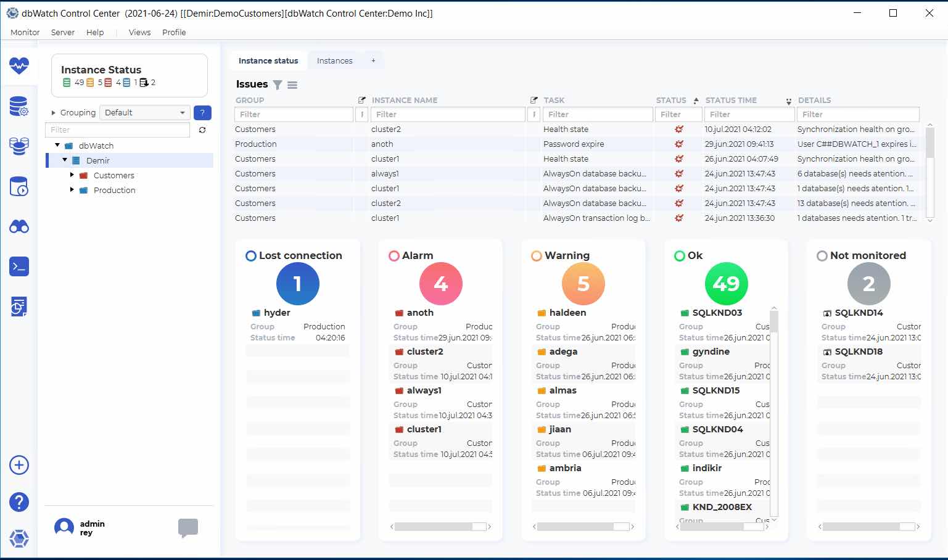The image size is (948, 560).
Task: Open the Help menu
Action: click(x=95, y=32)
